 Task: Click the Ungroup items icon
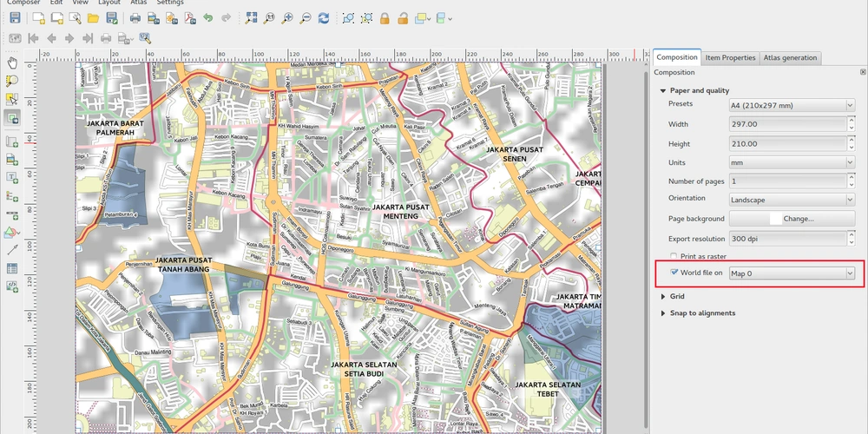(366, 18)
